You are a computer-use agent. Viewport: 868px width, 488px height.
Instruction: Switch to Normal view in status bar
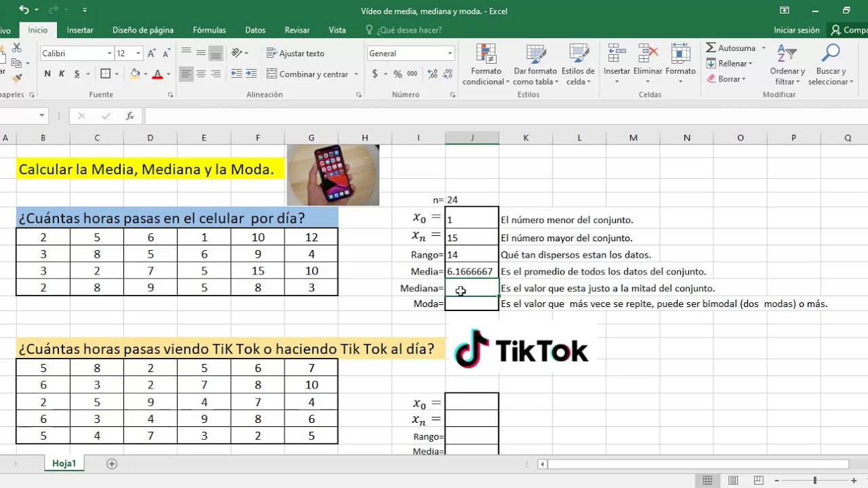pyautogui.click(x=707, y=481)
